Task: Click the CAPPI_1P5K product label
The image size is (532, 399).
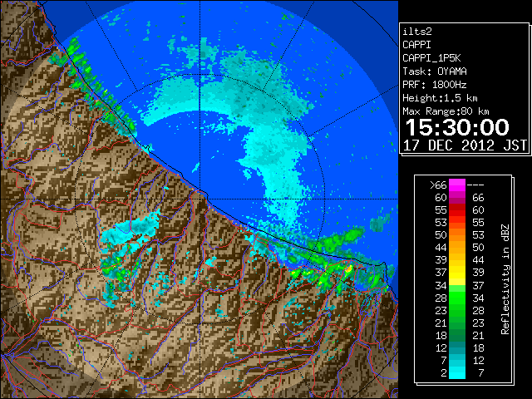Action: pos(431,58)
